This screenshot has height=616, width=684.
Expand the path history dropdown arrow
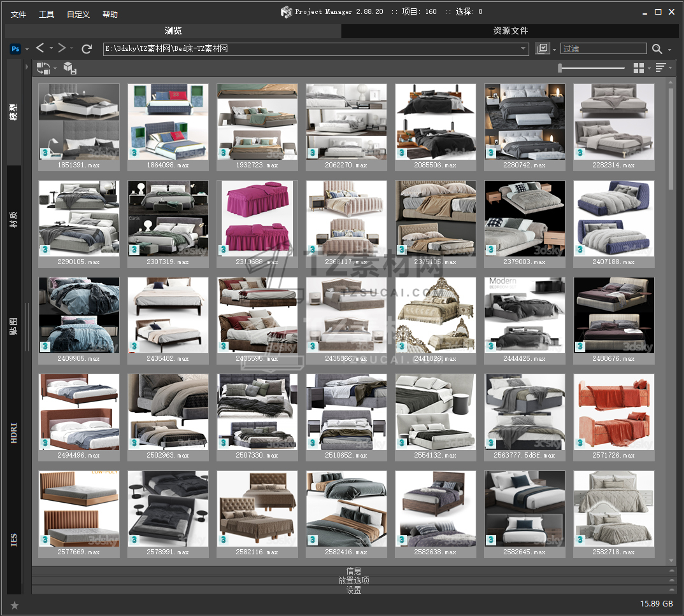click(x=523, y=49)
